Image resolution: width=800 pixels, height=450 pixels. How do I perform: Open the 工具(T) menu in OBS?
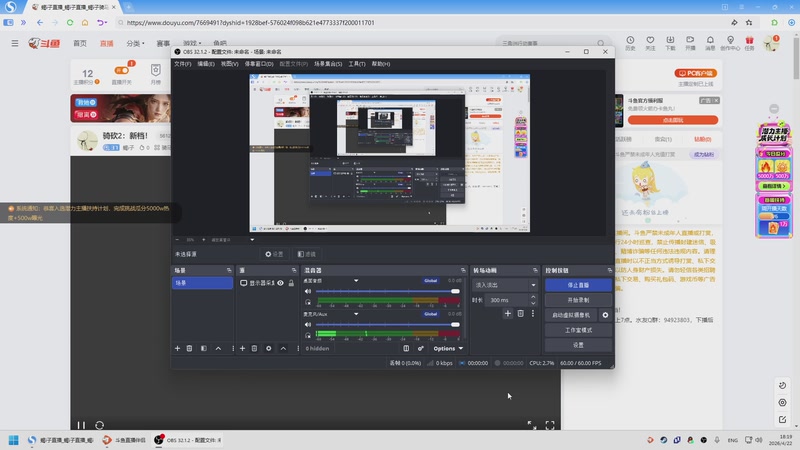[356, 63]
